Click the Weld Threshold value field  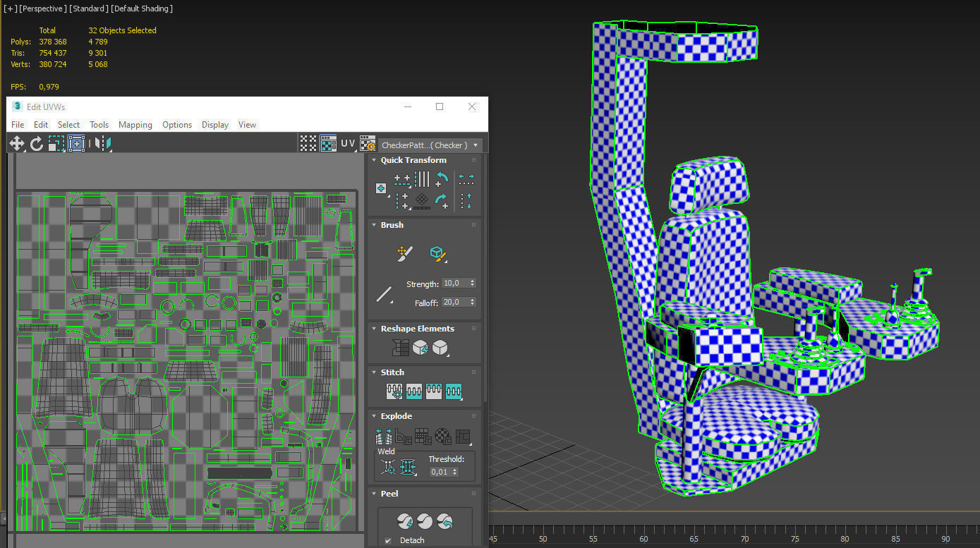pos(440,472)
